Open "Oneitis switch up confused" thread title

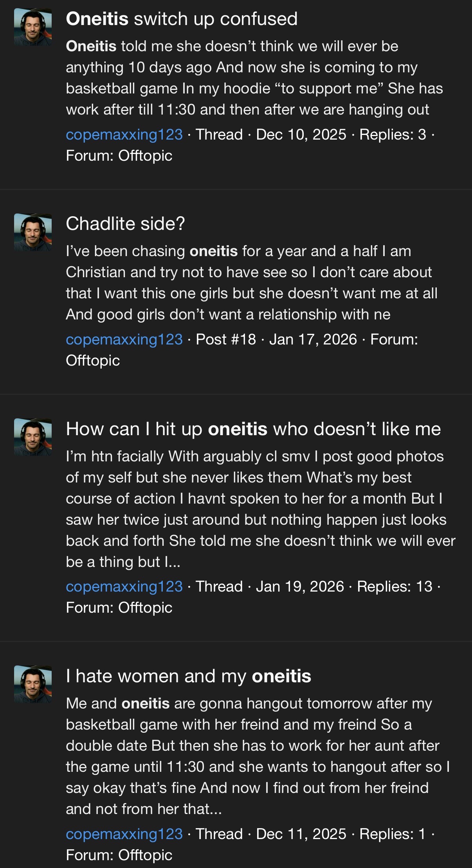coord(182,19)
